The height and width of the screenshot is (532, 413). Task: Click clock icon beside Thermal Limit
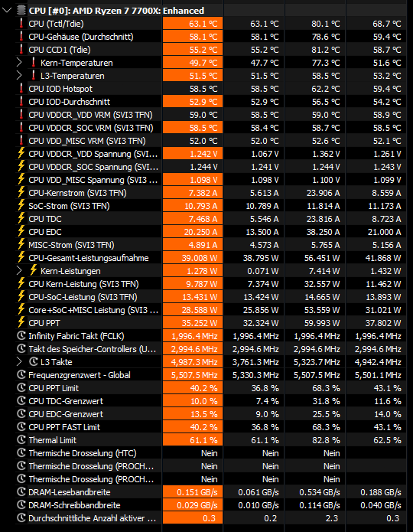click(x=21, y=440)
